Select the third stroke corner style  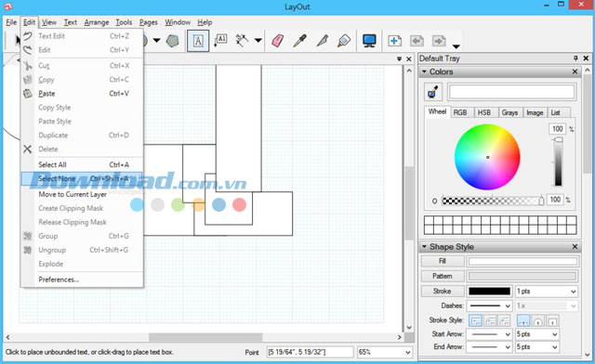coord(504,320)
